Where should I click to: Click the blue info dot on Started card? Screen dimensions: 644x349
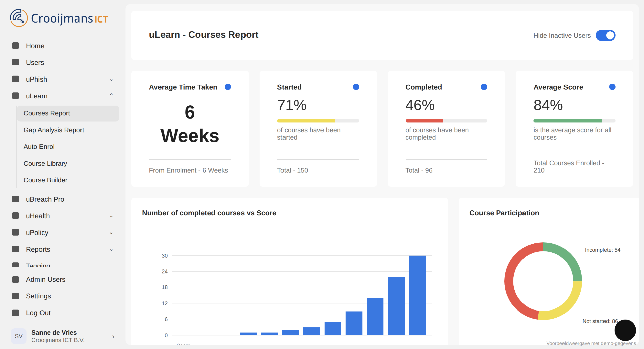[x=356, y=87]
